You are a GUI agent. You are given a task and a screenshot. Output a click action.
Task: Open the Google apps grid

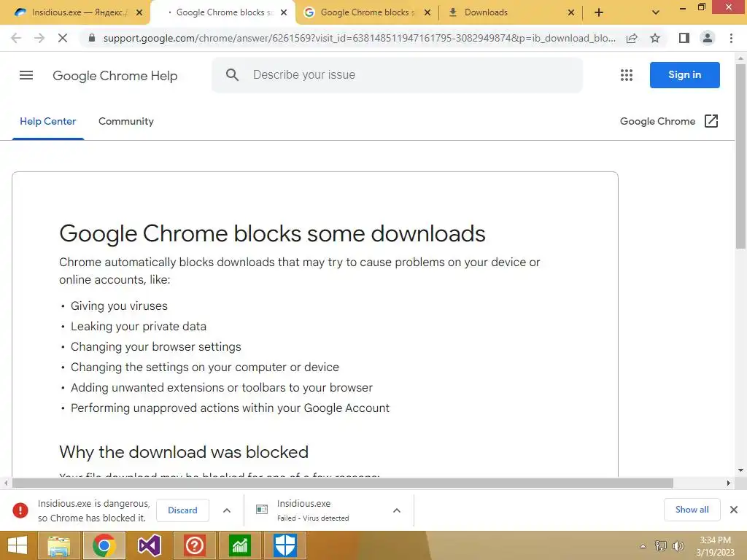pos(627,75)
